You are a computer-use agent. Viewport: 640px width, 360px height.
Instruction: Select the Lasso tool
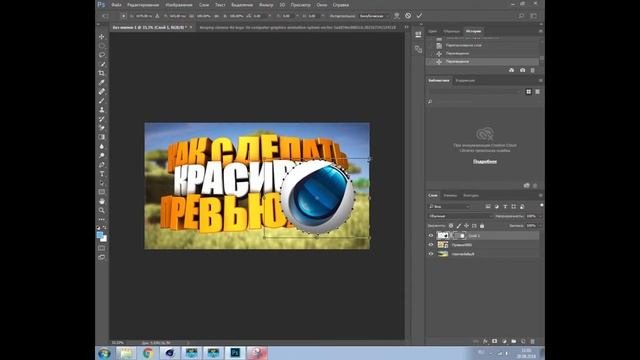[x=102, y=55]
